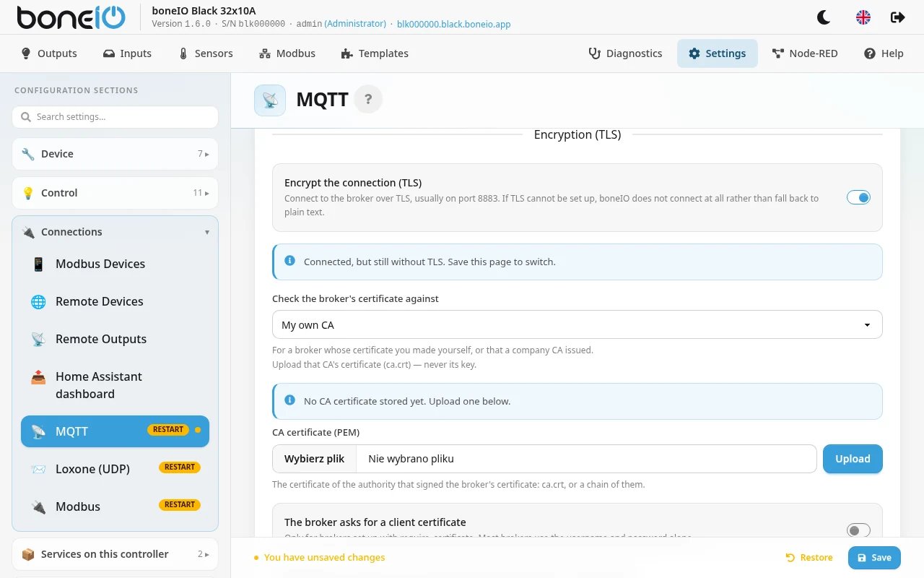Enable the broker client certificate switch
Image resolution: width=924 pixels, height=578 pixels.
pyautogui.click(x=858, y=531)
